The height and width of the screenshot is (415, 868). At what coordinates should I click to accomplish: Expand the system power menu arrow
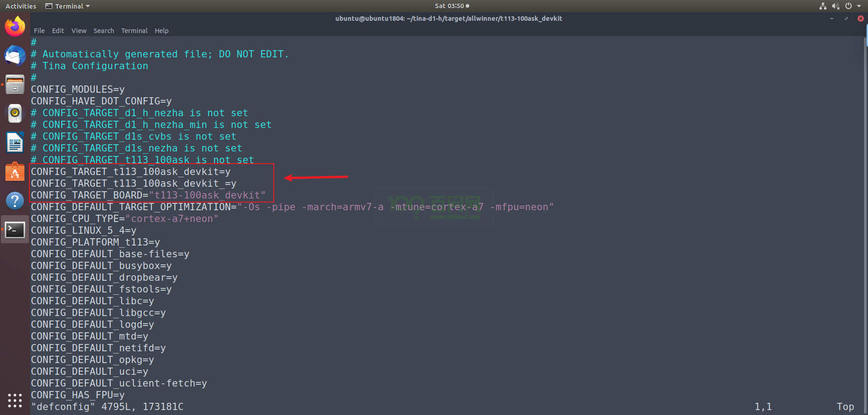[859, 6]
